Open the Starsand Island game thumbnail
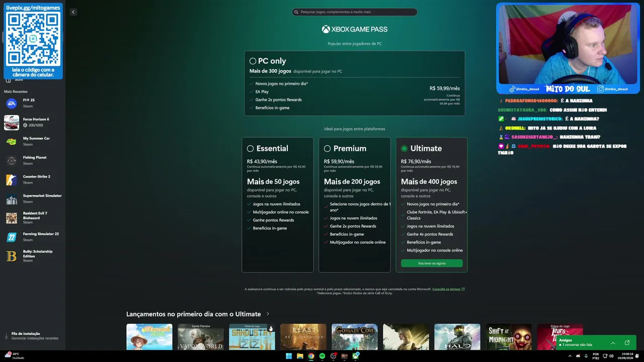Screen dimensions: 644x362 (x=149, y=337)
